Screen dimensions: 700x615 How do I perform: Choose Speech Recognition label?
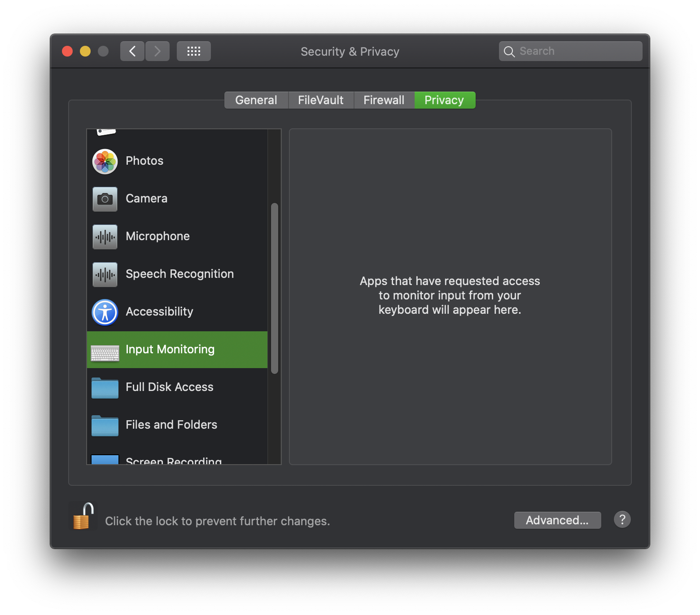point(180,274)
